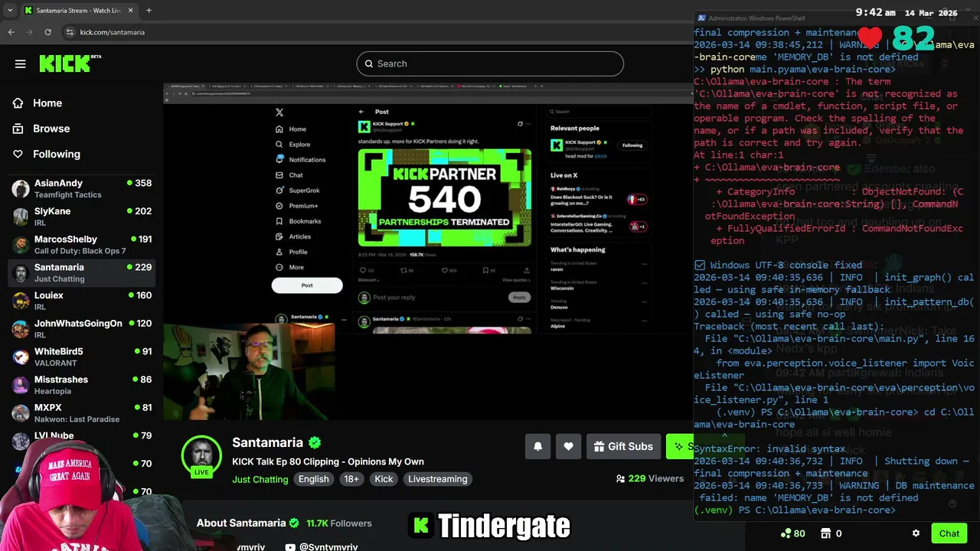Click PowerShell window title bar icon
The width and height of the screenshot is (980, 551).
701,18
